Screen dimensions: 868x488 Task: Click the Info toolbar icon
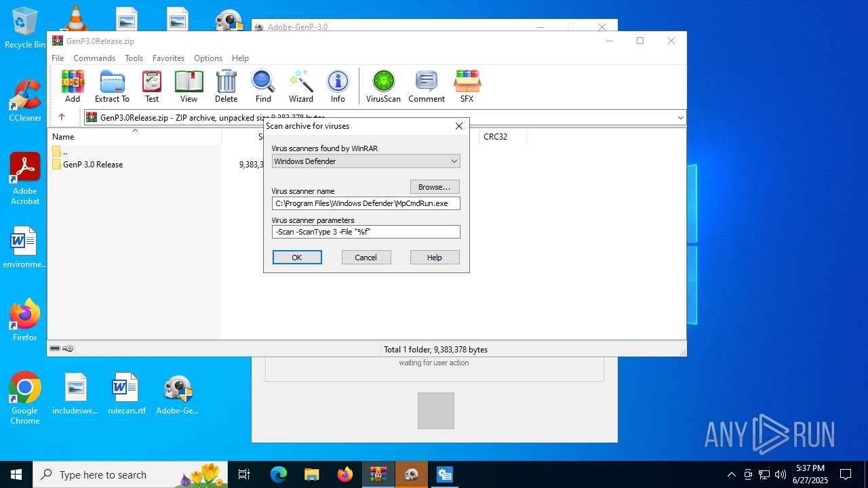[x=338, y=86]
